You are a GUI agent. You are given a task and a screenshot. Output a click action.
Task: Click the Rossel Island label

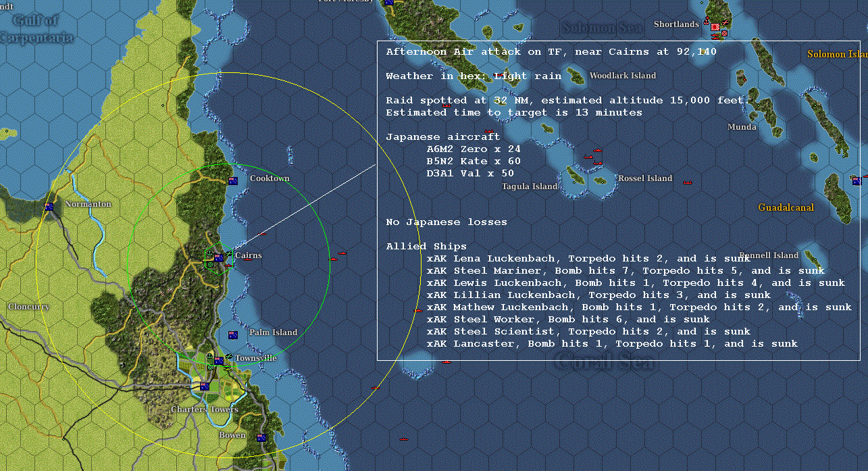645,178
